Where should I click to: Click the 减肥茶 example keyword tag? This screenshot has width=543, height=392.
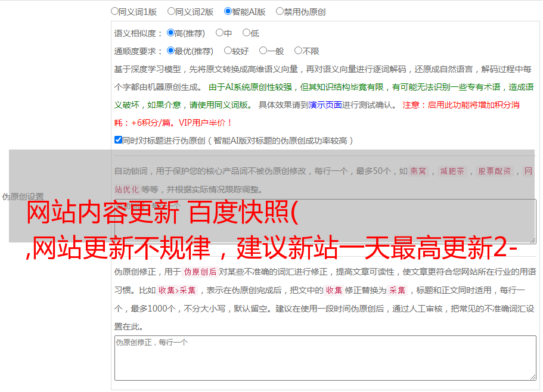pos(452,171)
